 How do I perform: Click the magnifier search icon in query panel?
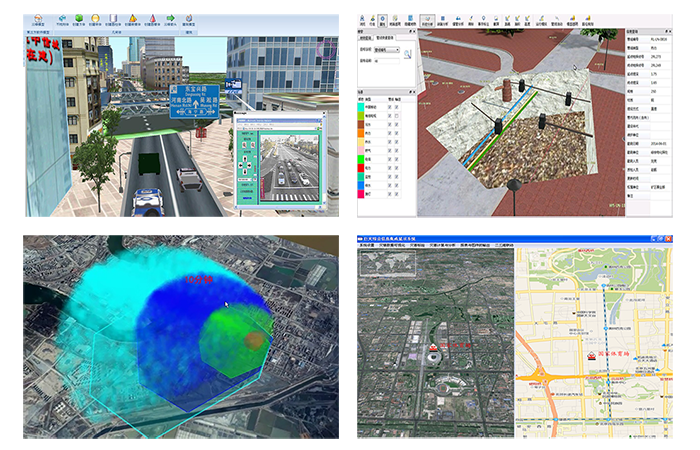coord(409,54)
